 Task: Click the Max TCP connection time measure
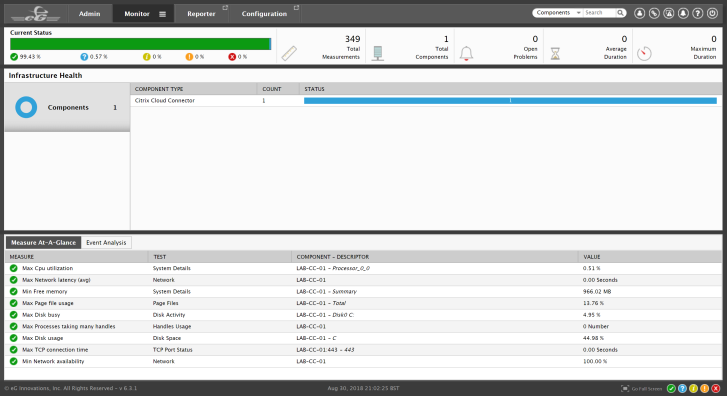click(55, 349)
